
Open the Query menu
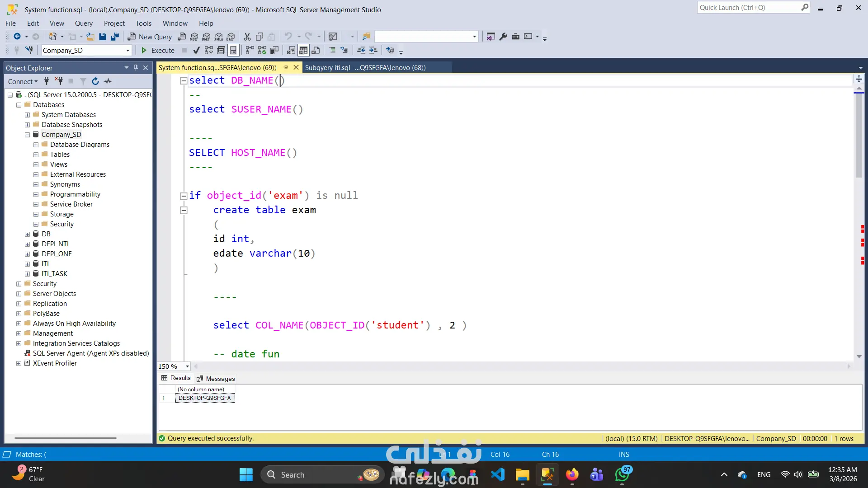click(84, 23)
